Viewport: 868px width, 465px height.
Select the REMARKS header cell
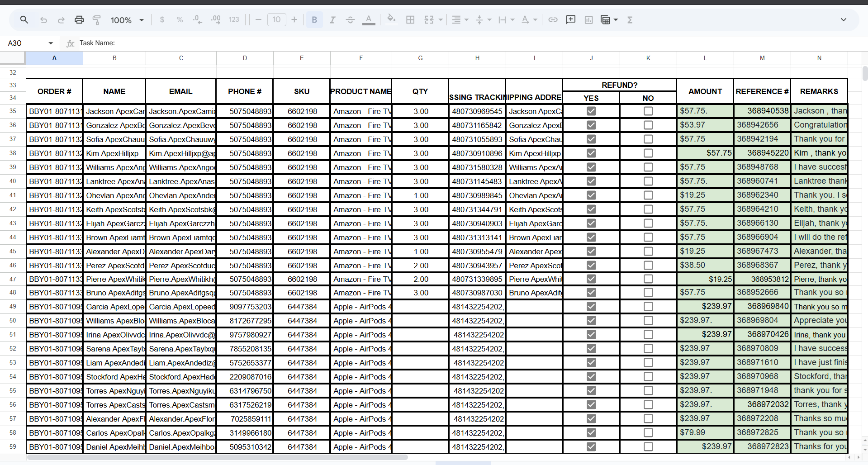[819, 91]
